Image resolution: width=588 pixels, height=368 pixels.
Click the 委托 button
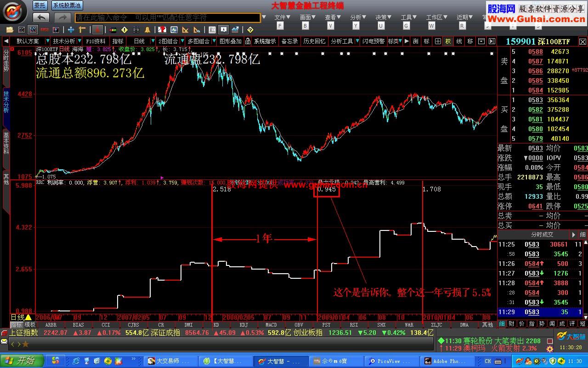click(x=40, y=6)
